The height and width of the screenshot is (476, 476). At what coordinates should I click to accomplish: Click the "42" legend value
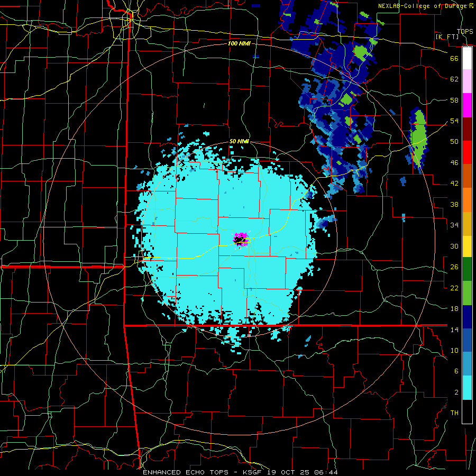(x=454, y=184)
